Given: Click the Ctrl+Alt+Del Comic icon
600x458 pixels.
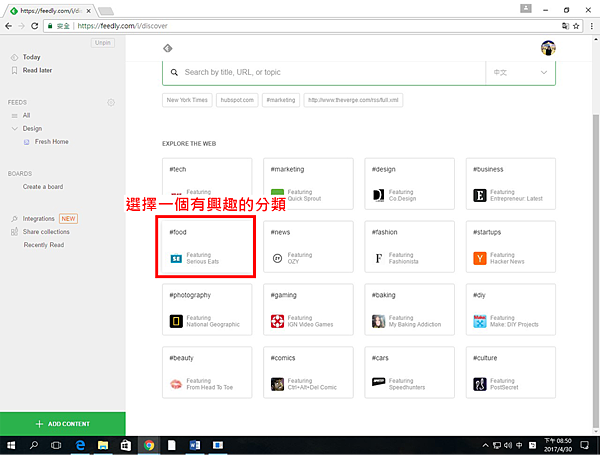Looking at the screenshot, I should [x=277, y=384].
